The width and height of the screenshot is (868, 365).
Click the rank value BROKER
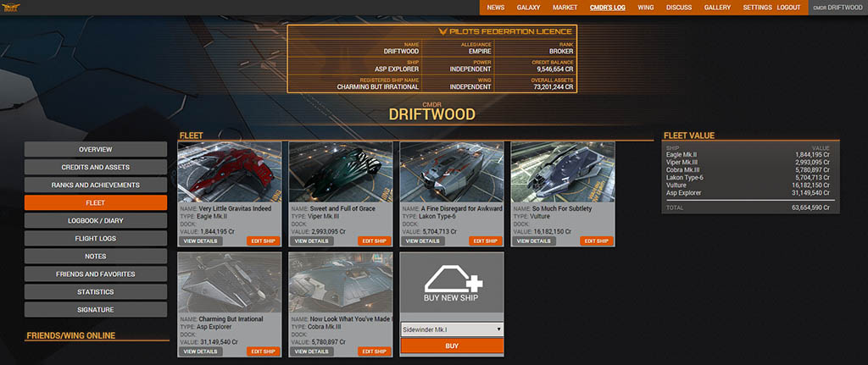click(561, 52)
